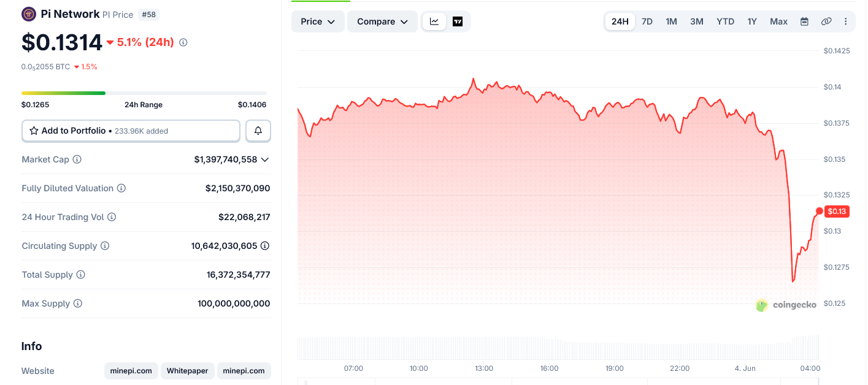The image size is (868, 385).
Task: Click red current price dot on chart
Action: 820,211
